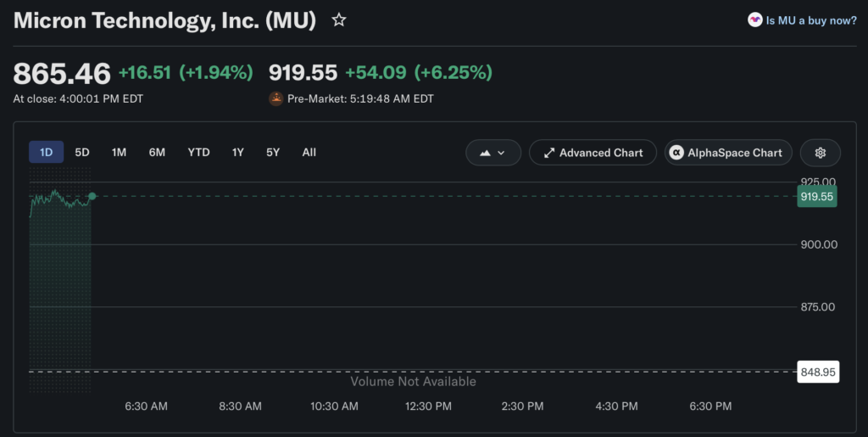Switch to the 1Y time range

(238, 152)
